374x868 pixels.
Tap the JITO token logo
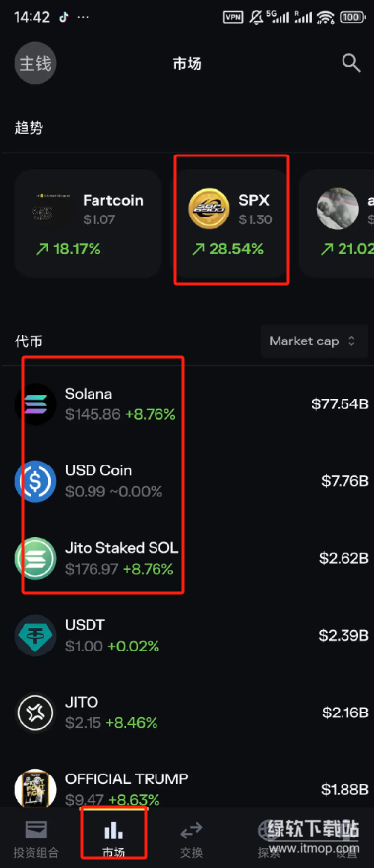click(x=35, y=713)
